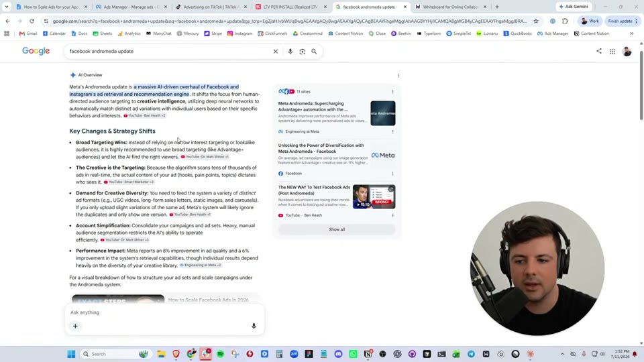
Task: Open options for Engineering at Meta source
Action: [x=392, y=132]
